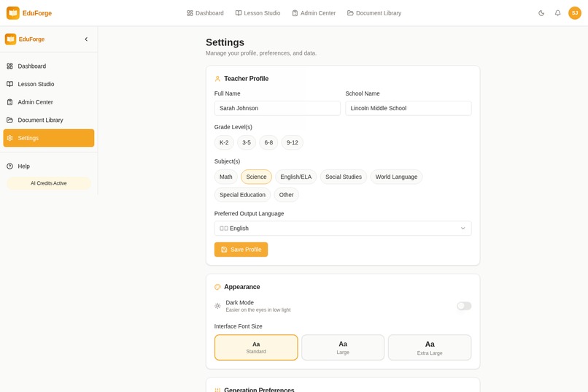The image size is (588, 392).
Task: Choose Standard interface font size
Action: tap(256, 347)
